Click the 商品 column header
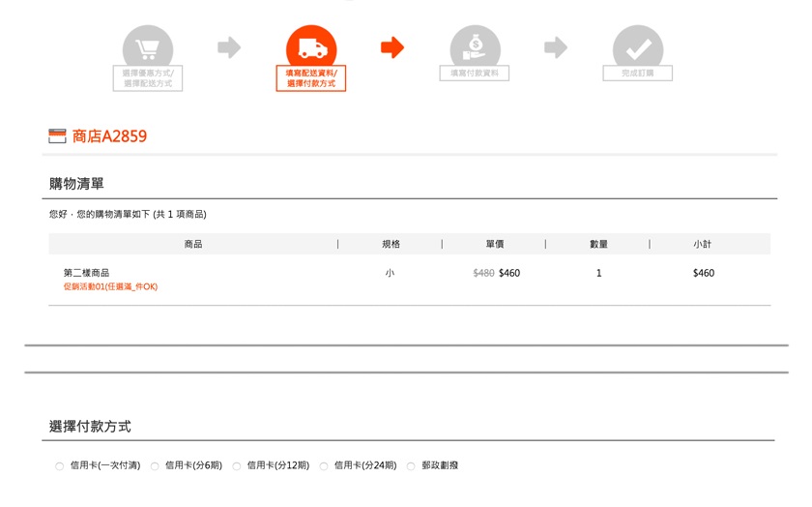The height and width of the screenshot is (507, 812). (x=193, y=244)
